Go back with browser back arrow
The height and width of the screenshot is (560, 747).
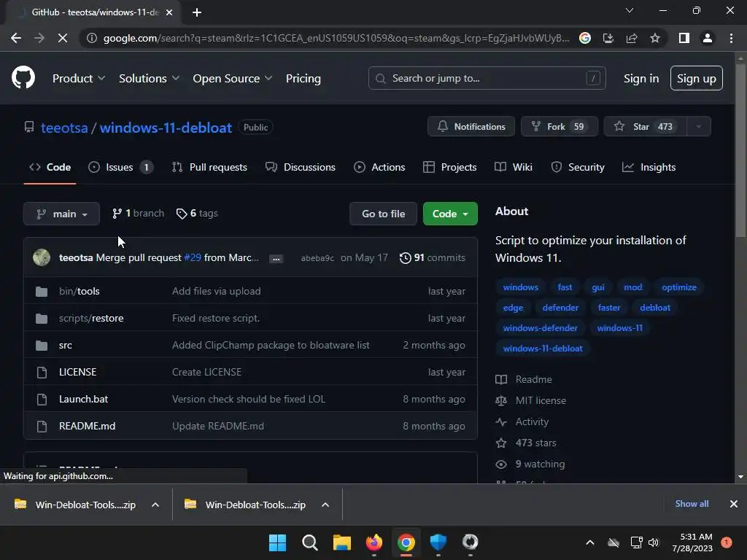pyautogui.click(x=16, y=38)
